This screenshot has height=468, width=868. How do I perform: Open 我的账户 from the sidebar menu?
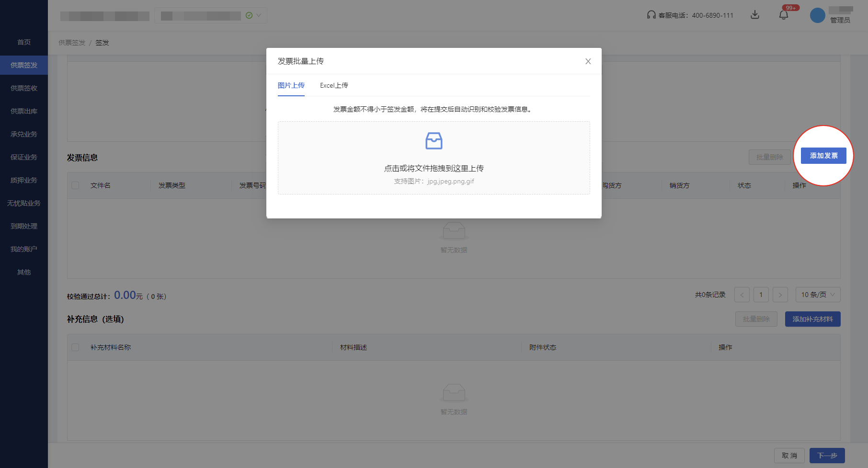[23, 249]
